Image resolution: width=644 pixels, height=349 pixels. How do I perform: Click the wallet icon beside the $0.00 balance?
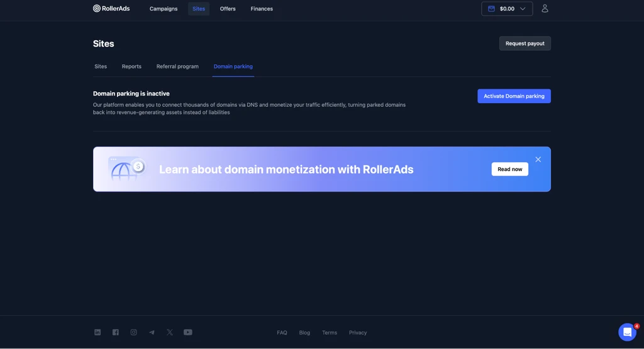point(491,9)
